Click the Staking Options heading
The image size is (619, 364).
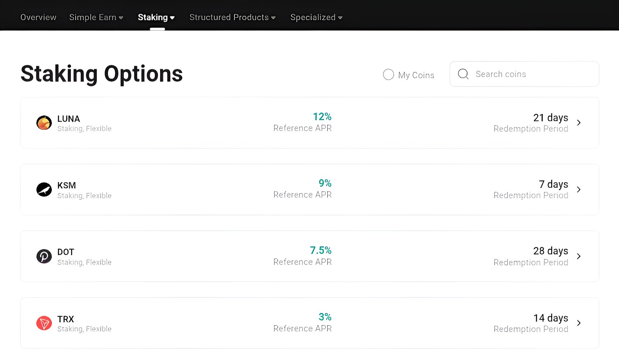coord(102,74)
